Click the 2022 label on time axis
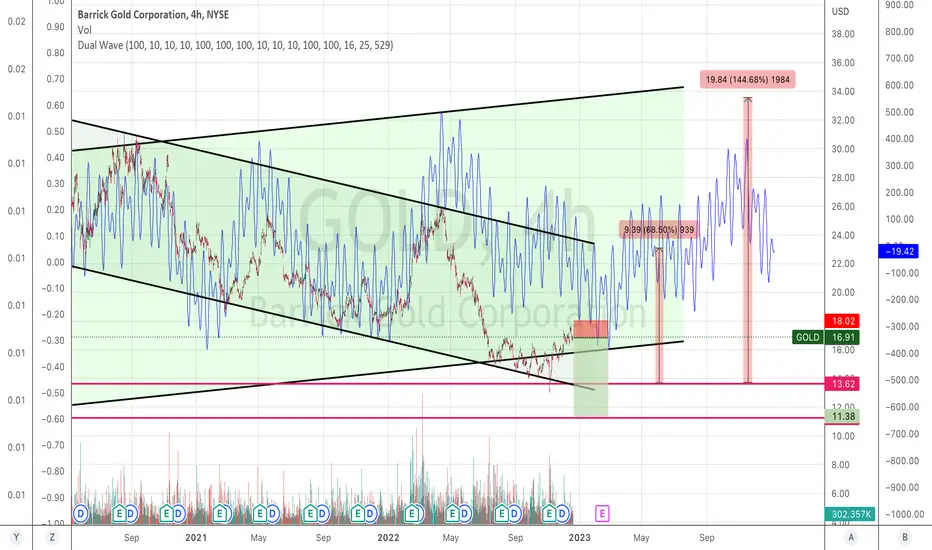This screenshot has width=932, height=550. tap(388, 538)
